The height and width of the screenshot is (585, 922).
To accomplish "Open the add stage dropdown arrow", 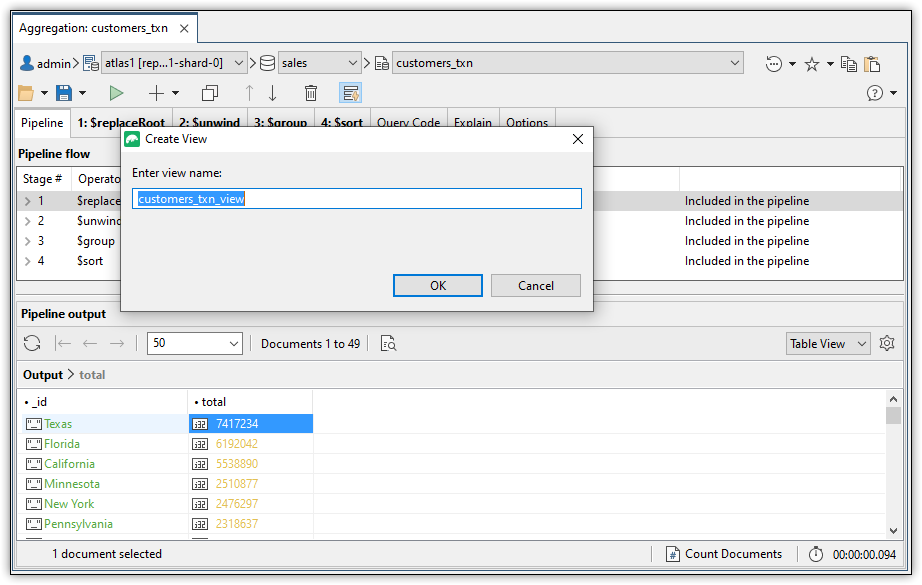I will [175, 93].
